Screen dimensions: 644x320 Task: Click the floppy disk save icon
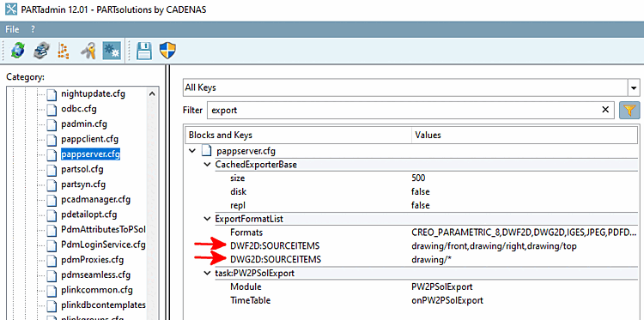click(144, 51)
